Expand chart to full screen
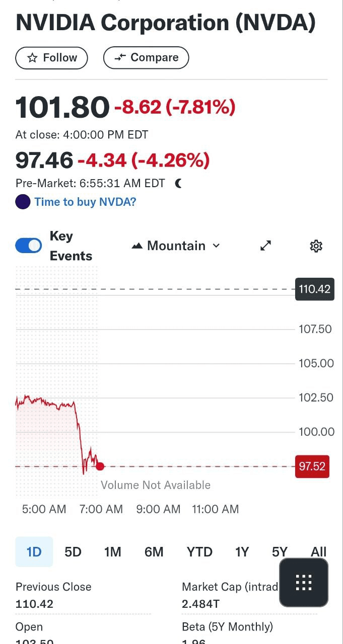 click(x=265, y=246)
